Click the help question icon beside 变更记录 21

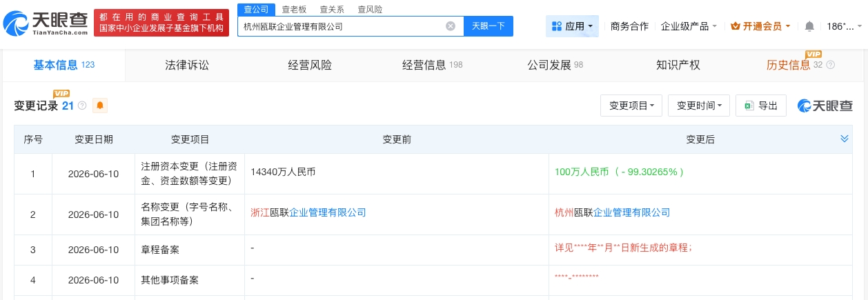pyautogui.click(x=82, y=106)
